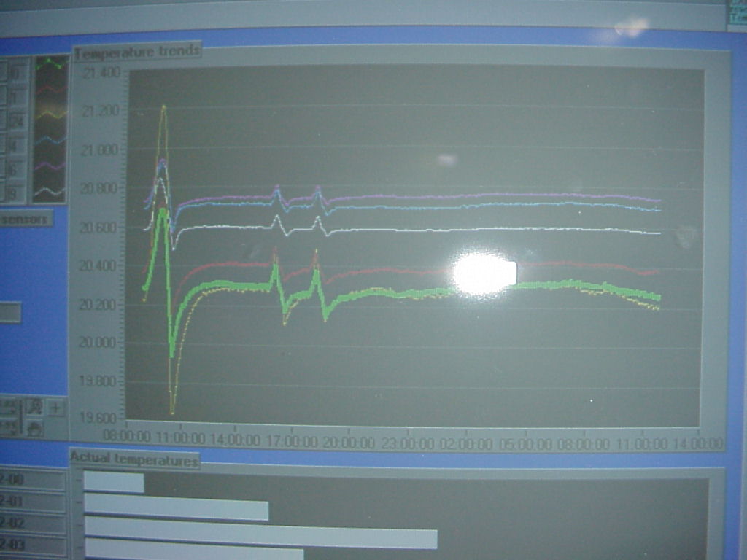Image resolution: width=747 pixels, height=560 pixels.
Task: Select the graph zoom magnifier tool
Action: [35, 407]
